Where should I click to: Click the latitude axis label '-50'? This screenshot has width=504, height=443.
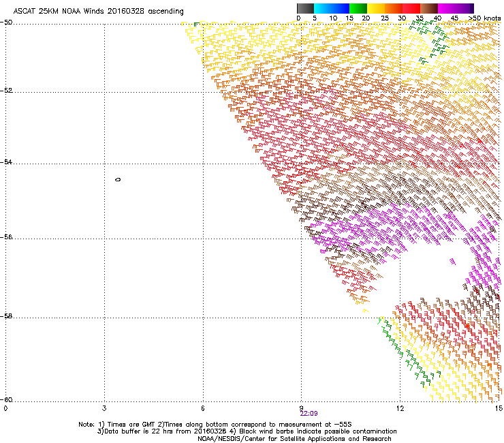[6, 22]
